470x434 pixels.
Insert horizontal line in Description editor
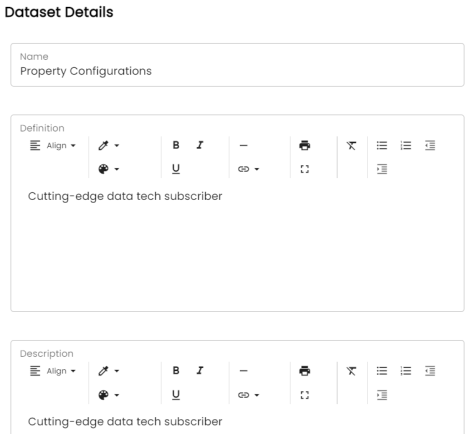coord(243,371)
